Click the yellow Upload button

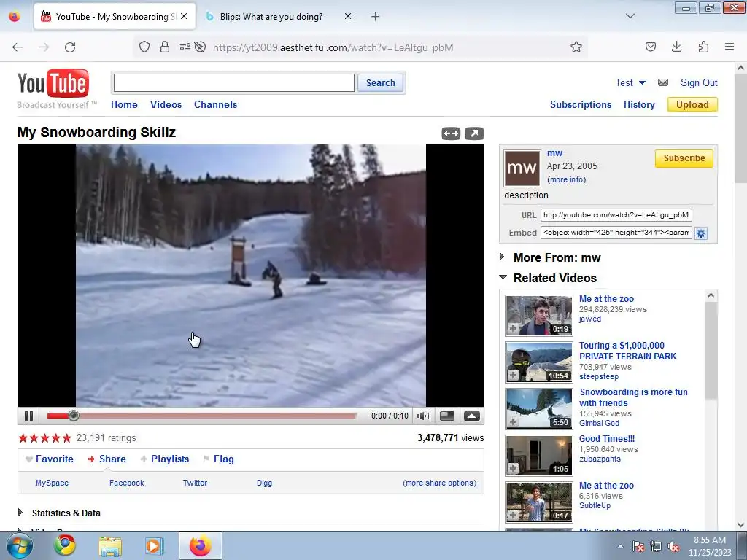pos(692,104)
